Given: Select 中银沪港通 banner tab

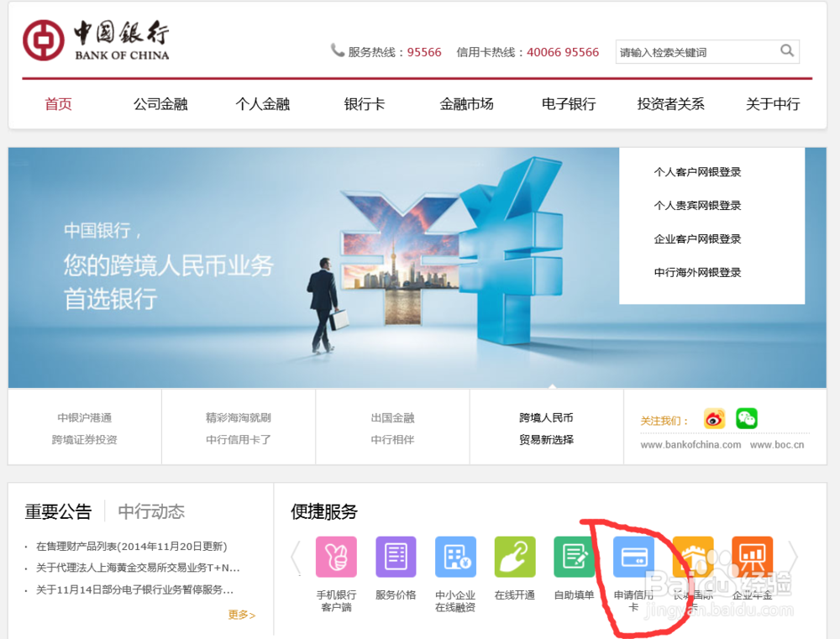Looking at the screenshot, I should point(85,428).
